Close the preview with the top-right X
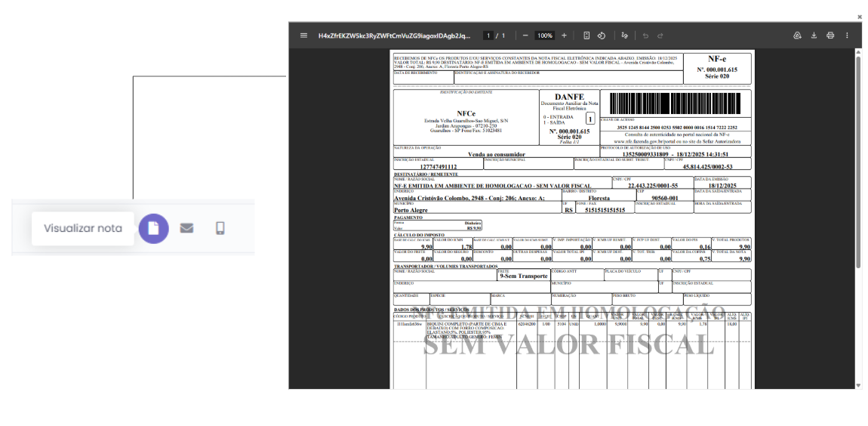Image resolution: width=868 pixels, height=426 pixels. point(859,17)
